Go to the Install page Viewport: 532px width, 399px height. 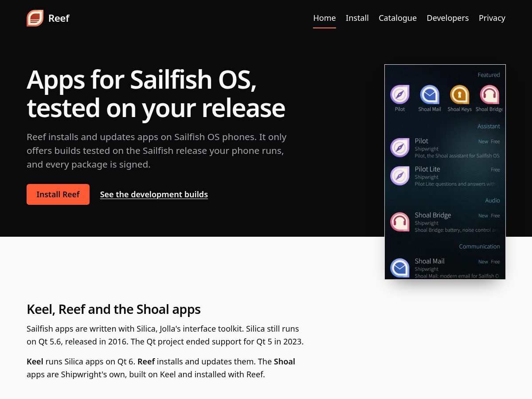point(357,18)
